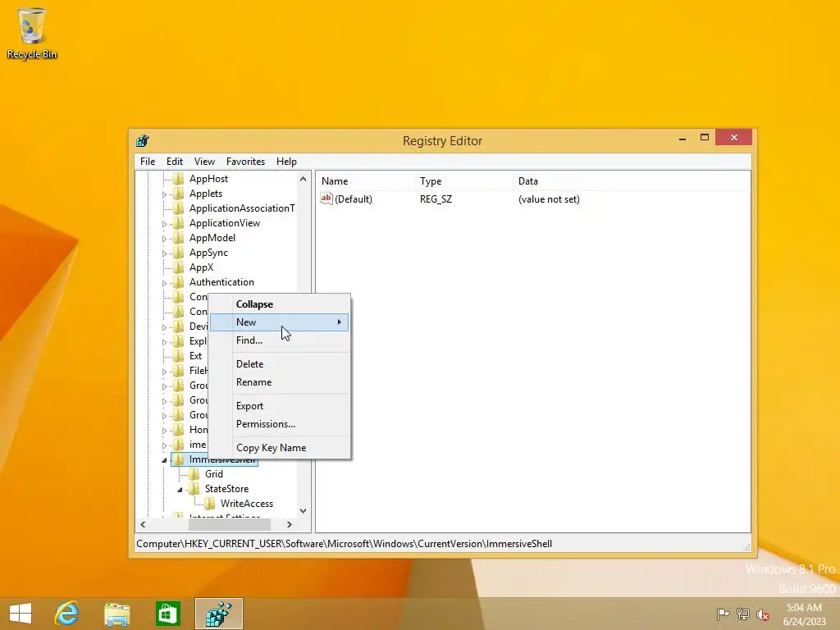This screenshot has width=840, height=630.
Task: Expand the AppSync key
Action: (x=164, y=253)
